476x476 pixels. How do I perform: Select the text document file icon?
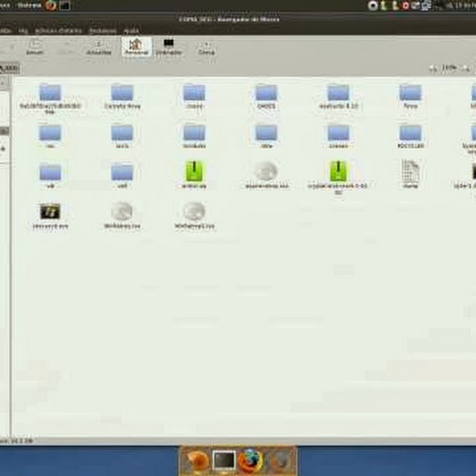pyautogui.click(x=410, y=171)
